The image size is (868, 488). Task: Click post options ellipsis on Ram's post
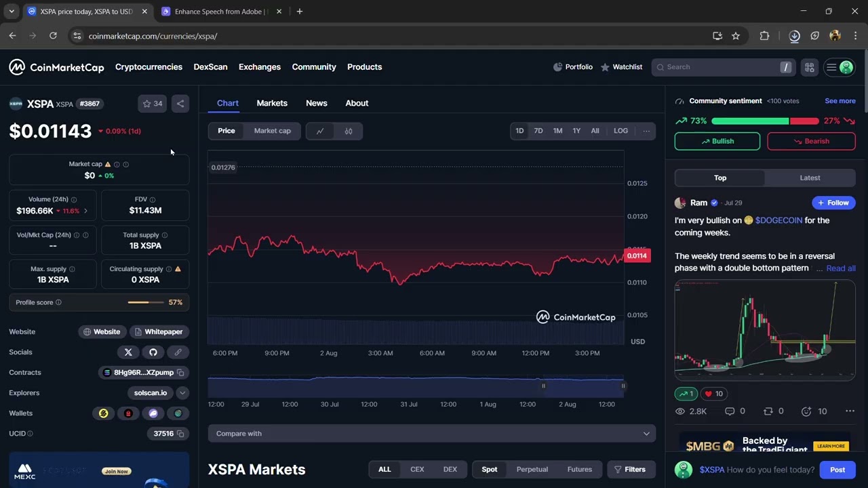click(x=850, y=411)
